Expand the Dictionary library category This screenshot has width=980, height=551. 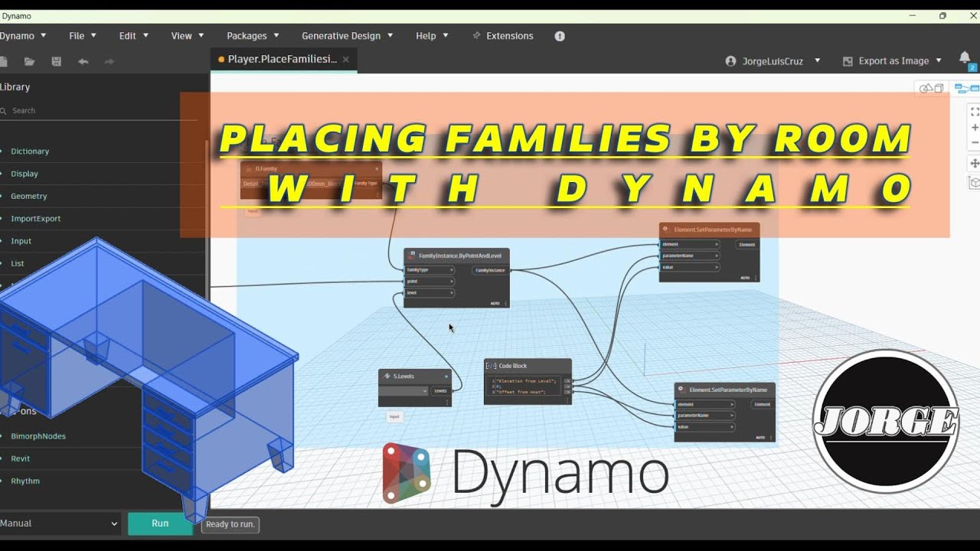29,152
